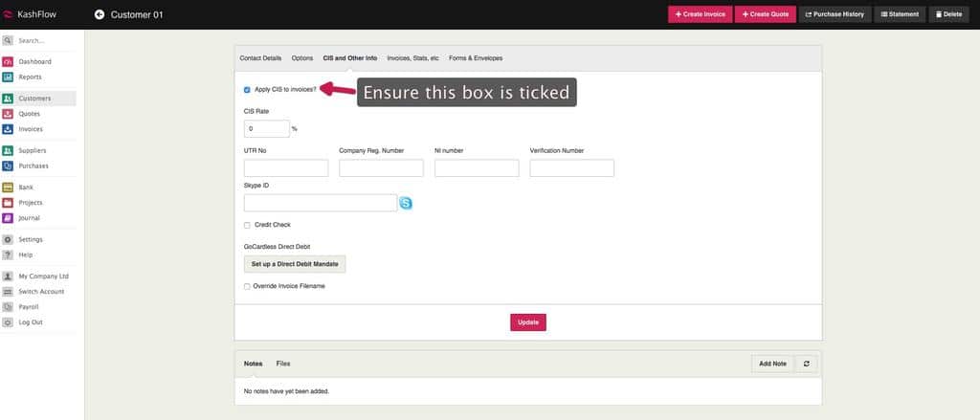This screenshot has width=980, height=420.
Task: Click the CIS Rate input field
Action: 266,128
